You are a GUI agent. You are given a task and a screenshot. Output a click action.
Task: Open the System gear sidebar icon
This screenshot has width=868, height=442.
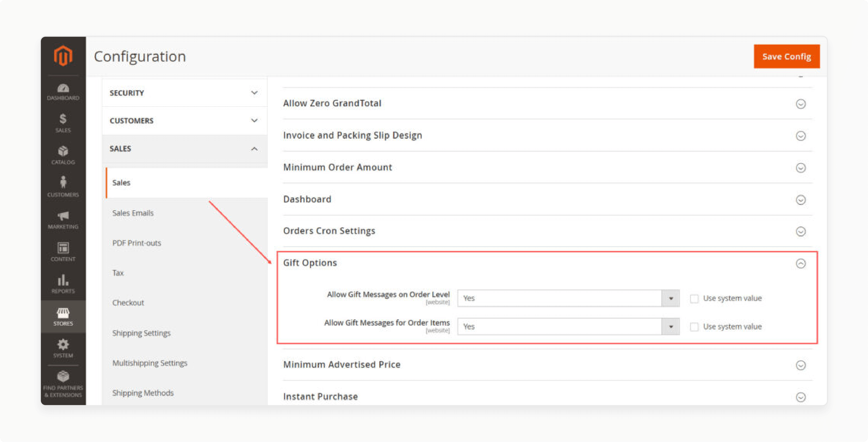point(63,349)
